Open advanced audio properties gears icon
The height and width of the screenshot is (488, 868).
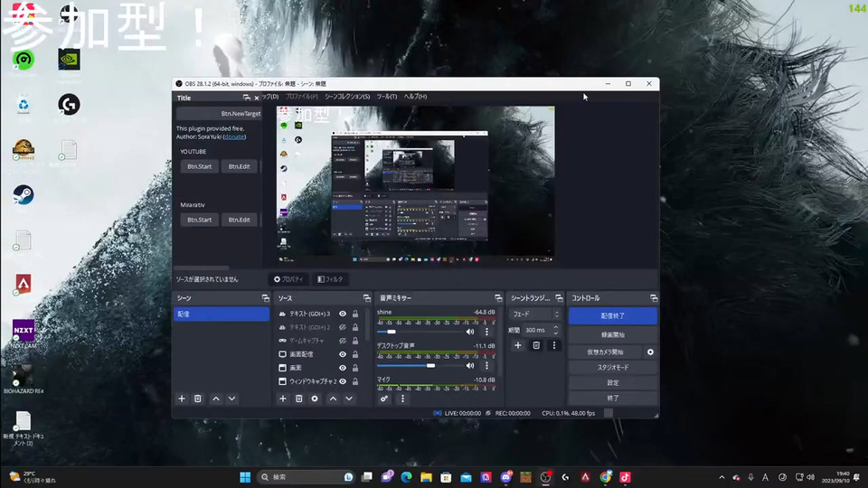coord(384,399)
